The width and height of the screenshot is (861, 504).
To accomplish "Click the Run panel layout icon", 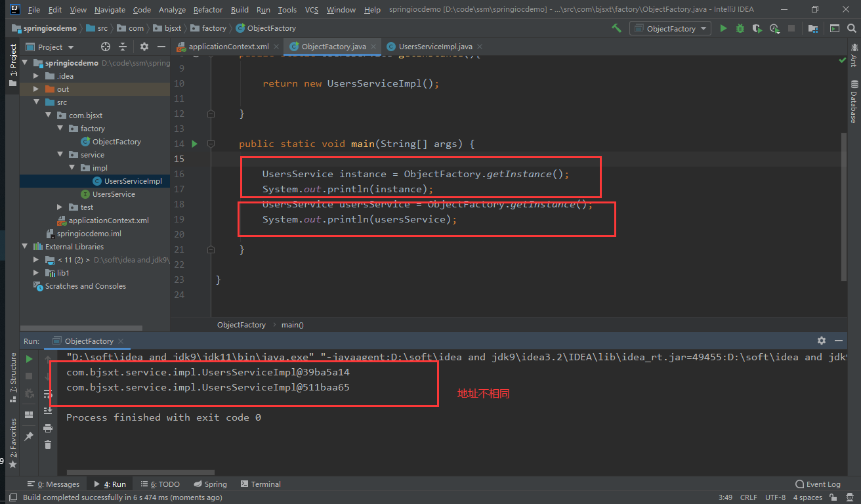I will coord(29,415).
